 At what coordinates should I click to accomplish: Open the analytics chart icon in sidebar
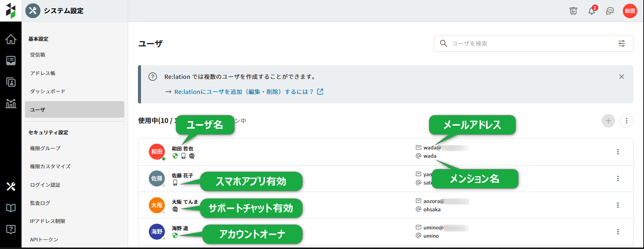[11, 103]
